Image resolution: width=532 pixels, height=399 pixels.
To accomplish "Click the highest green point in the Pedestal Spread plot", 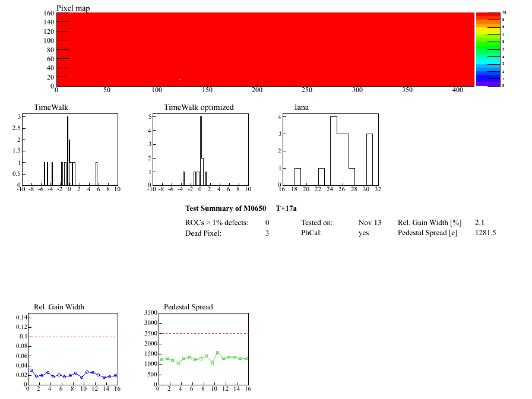I will (217, 353).
